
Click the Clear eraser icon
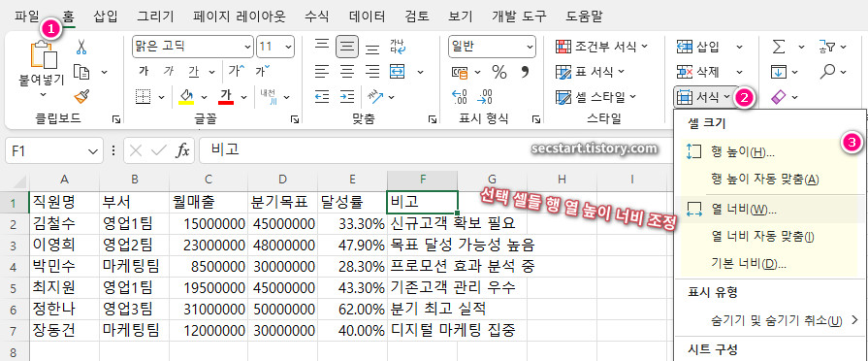[779, 97]
